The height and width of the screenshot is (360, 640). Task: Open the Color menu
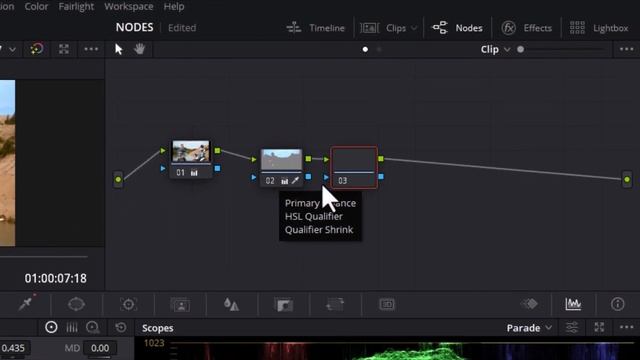click(36, 7)
